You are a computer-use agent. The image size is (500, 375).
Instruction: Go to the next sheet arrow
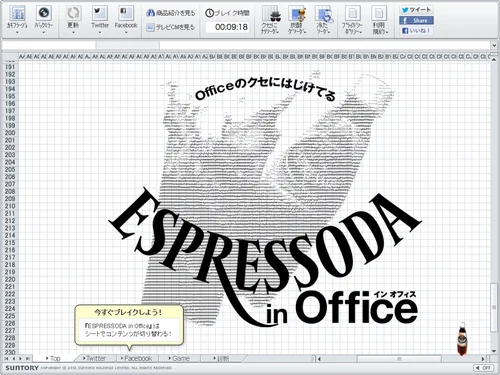pyautogui.click(x=20, y=358)
